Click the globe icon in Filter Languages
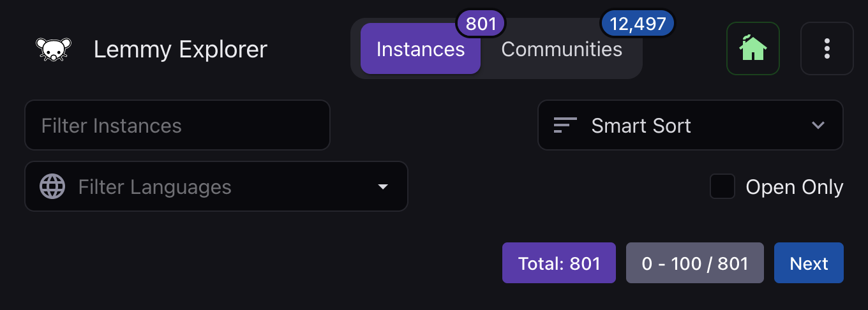 [52, 187]
